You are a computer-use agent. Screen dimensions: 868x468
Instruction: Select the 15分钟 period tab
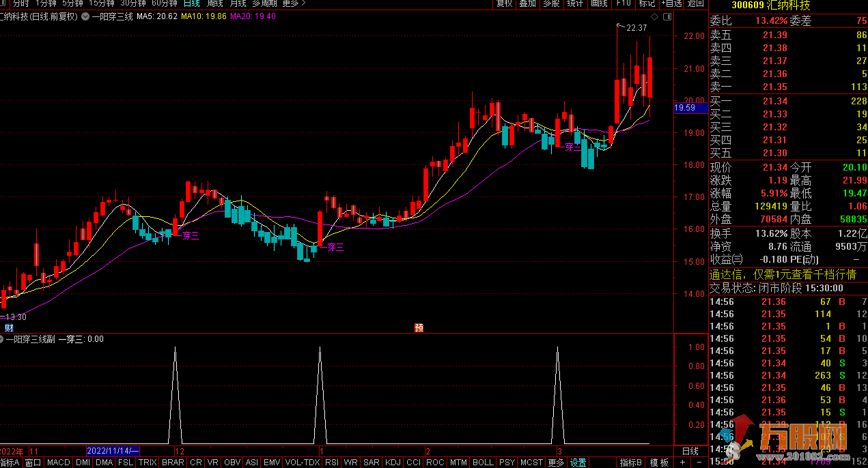(101, 3)
